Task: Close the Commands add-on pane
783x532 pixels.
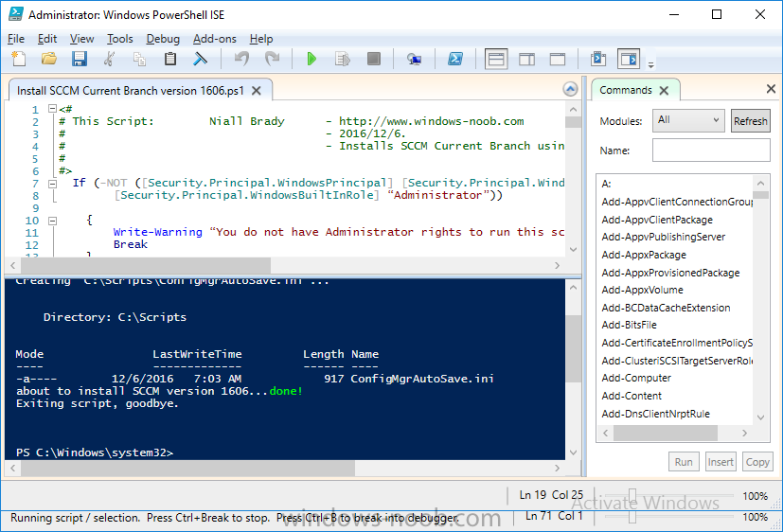Action: point(771,89)
